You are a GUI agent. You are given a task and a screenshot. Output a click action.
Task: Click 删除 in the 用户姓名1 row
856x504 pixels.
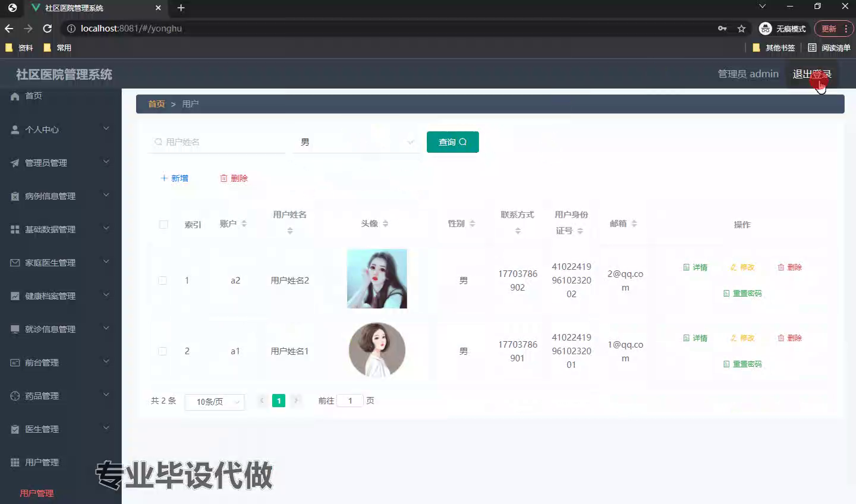point(789,338)
